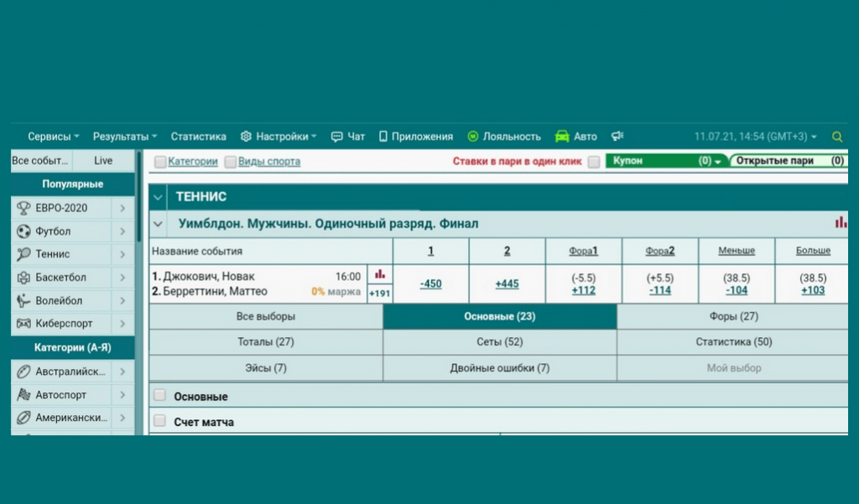This screenshot has height=504, width=859.
Task: Select the Тоталы (27) tab
Action: (266, 342)
